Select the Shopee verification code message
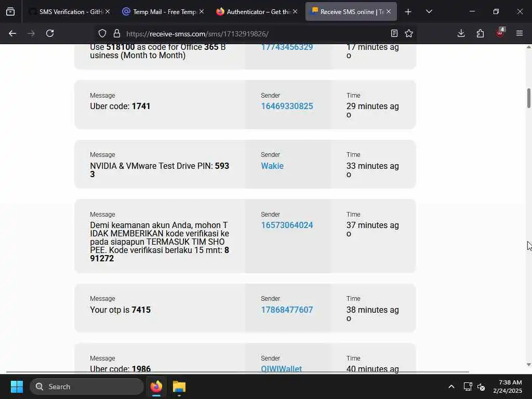 [x=159, y=242]
